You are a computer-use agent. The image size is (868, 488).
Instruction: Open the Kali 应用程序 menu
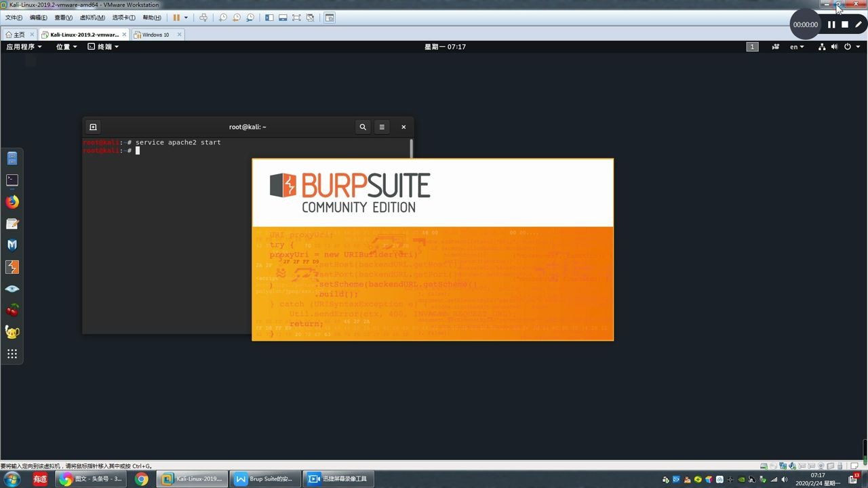[24, 47]
